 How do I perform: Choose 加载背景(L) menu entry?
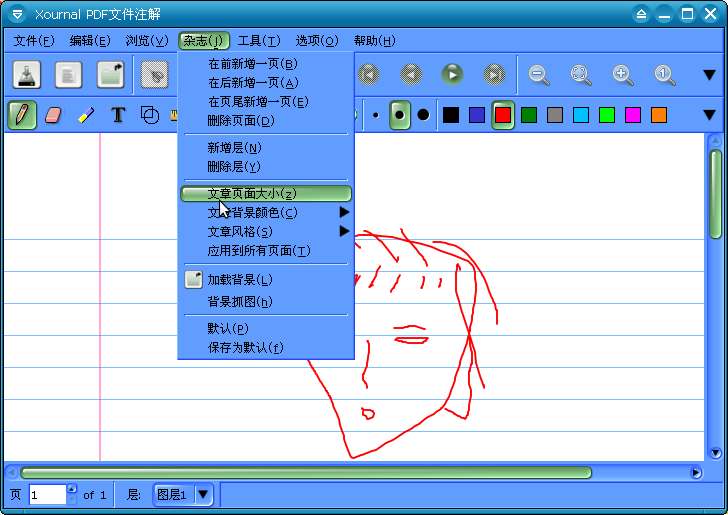pyautogui.click(x=266, y=280)
